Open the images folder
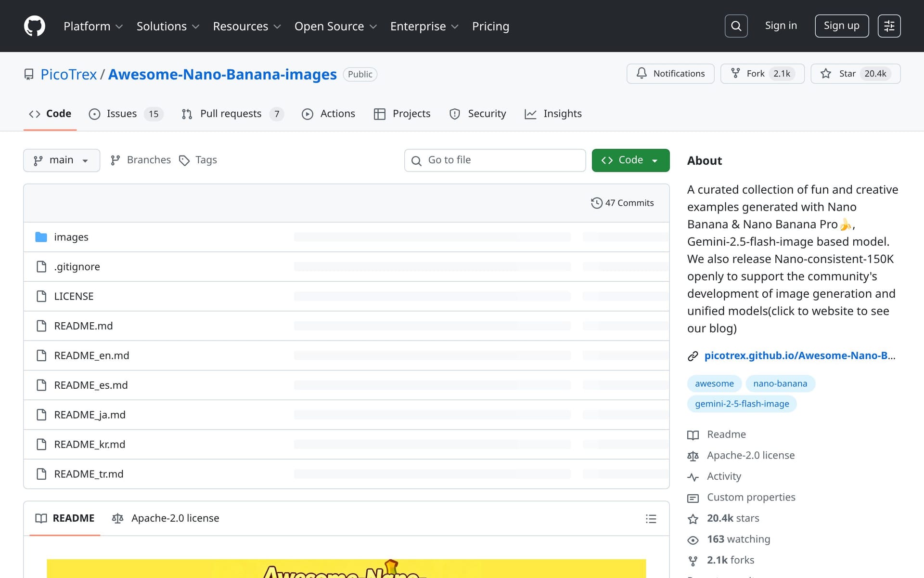The width and height of the screenshot is (924, 578). click(x=71, y=237)
